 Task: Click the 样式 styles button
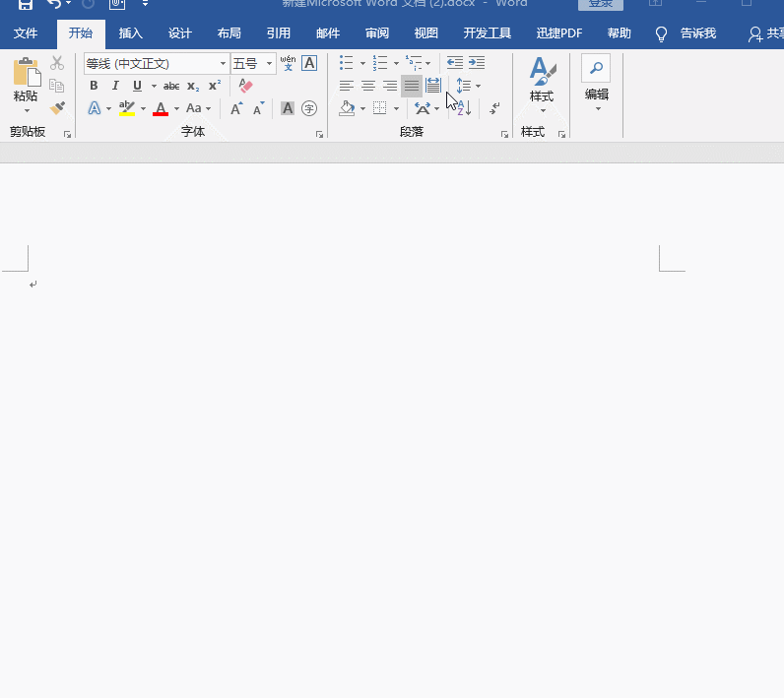click(x=542, y=84)
